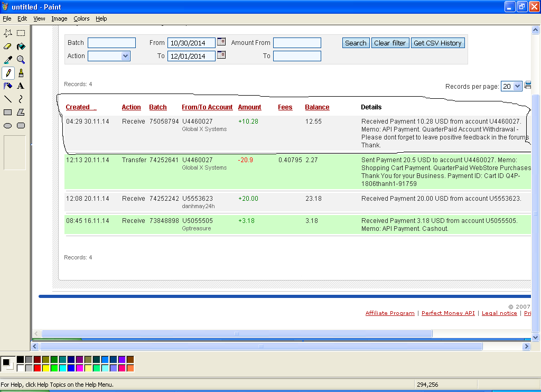Open the Records per page dropdown

(x=517, y=86)
